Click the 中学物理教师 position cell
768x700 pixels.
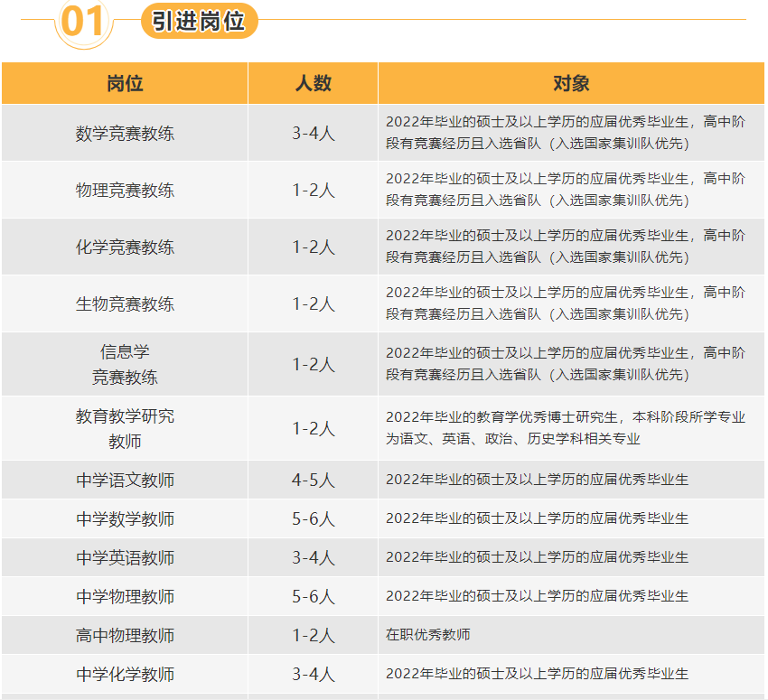[125, 597]
